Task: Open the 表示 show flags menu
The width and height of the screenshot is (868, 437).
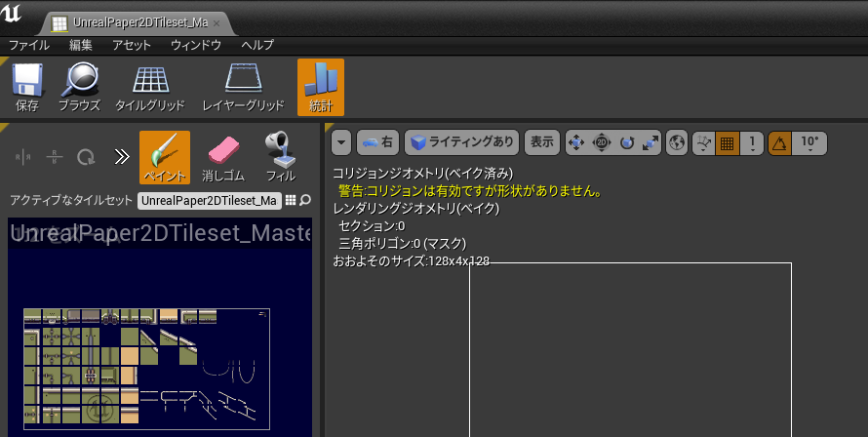Action: tap(542, 142)
